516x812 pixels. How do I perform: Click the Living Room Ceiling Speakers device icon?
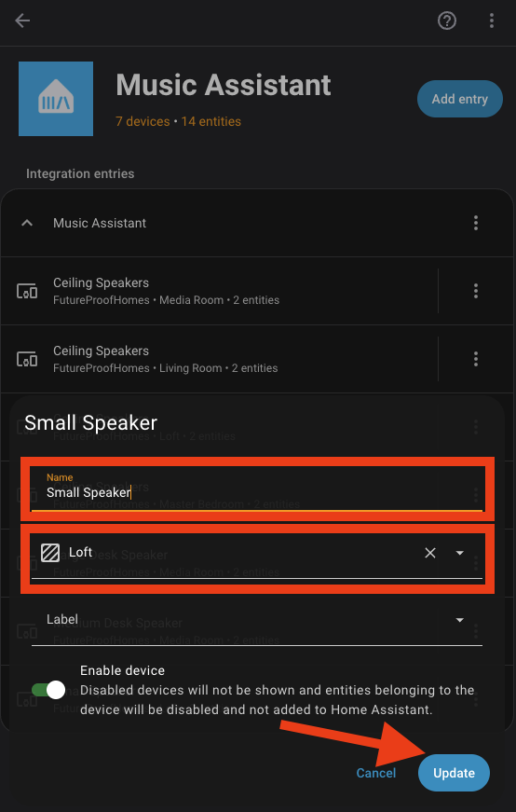[x=27, y=359]
